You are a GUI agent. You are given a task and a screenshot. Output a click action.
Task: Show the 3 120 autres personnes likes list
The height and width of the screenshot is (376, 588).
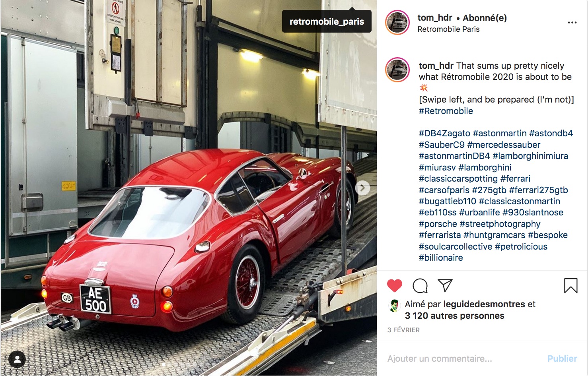455,316
